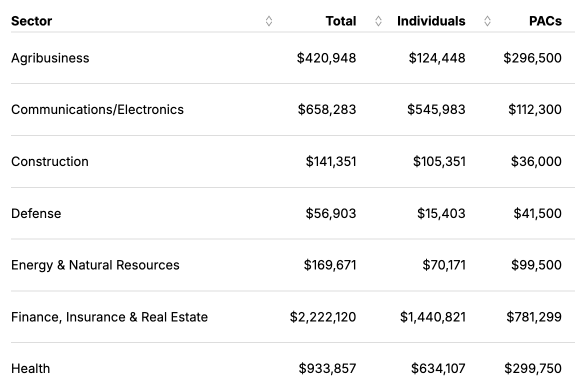Click the PACs column header text
Viewport: 575px width, 392px height.
tap(545, 21)
